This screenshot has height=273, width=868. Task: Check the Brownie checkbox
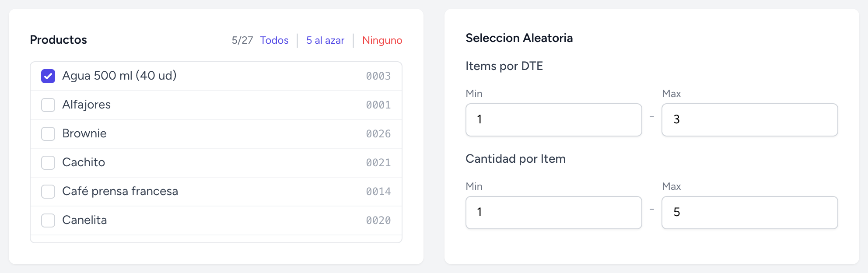pyautogui.click(x=48, y=133)
